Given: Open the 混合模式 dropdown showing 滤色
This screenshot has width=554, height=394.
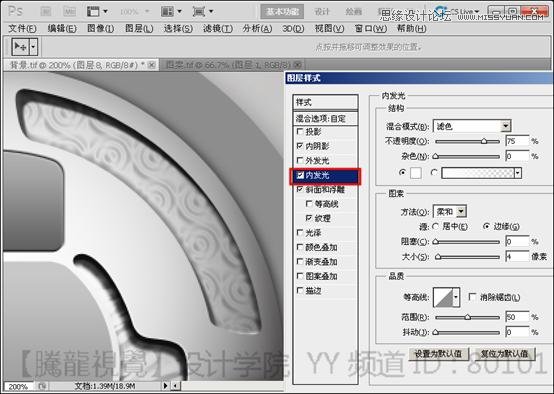Looking at the screenshot, I should pyautogui.click(x=472, y=126).
